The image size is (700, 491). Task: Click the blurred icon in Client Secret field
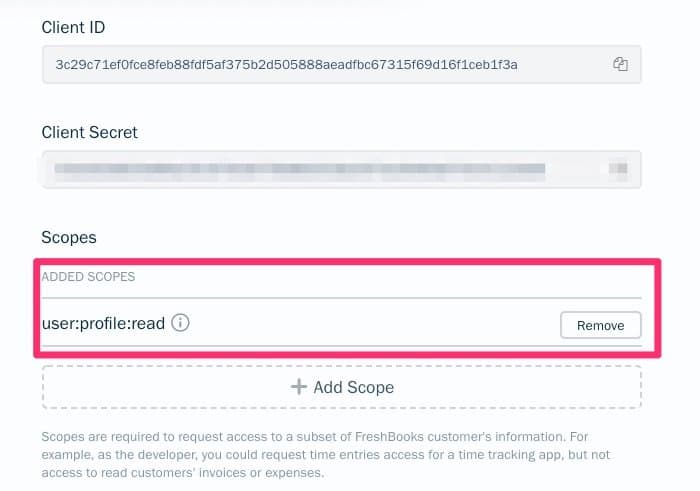tap(620, 170)
